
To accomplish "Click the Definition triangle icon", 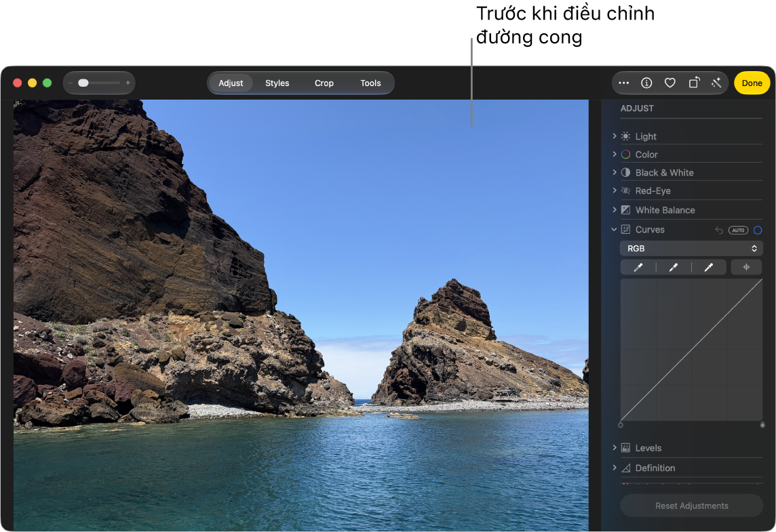I will [625, 468].
